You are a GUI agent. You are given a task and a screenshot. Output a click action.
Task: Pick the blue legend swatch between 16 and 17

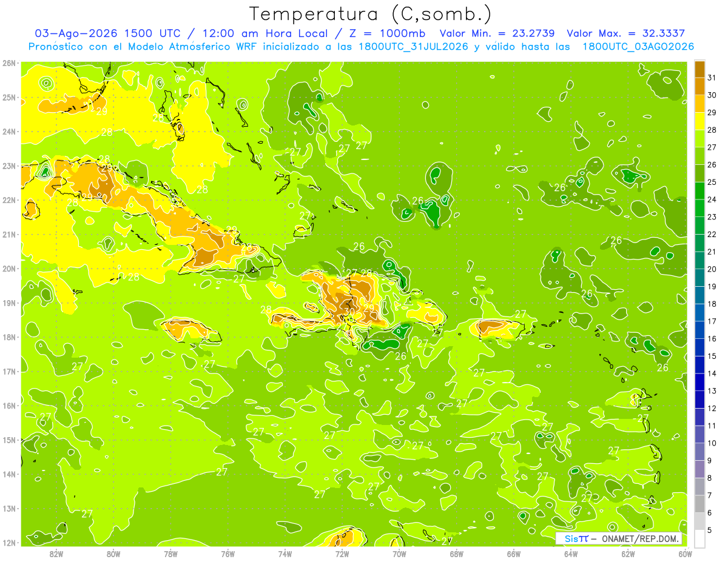[699, 330]
